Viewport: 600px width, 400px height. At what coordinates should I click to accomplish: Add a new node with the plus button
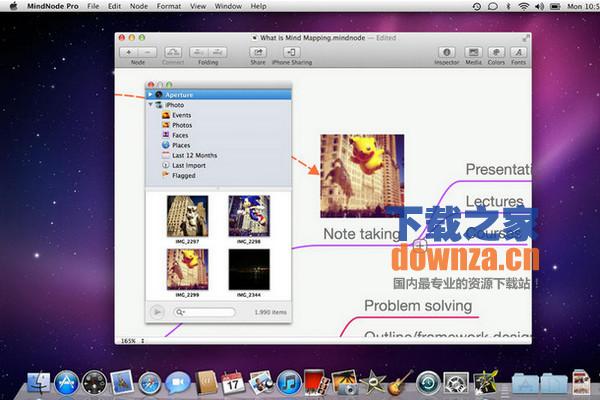pyautogui.click(x=129, y=52)
